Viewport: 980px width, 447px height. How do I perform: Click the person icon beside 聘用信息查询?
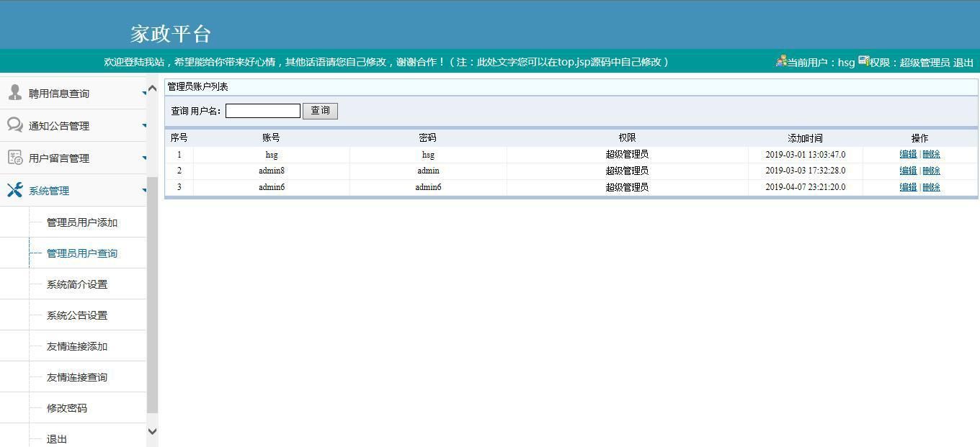tap(14, 92)
